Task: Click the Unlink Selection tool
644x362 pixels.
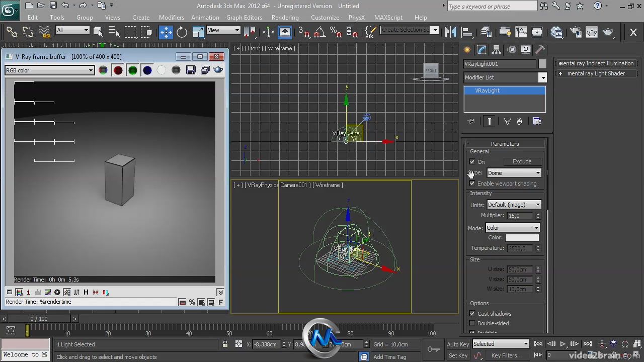Action: click(28, 32)
